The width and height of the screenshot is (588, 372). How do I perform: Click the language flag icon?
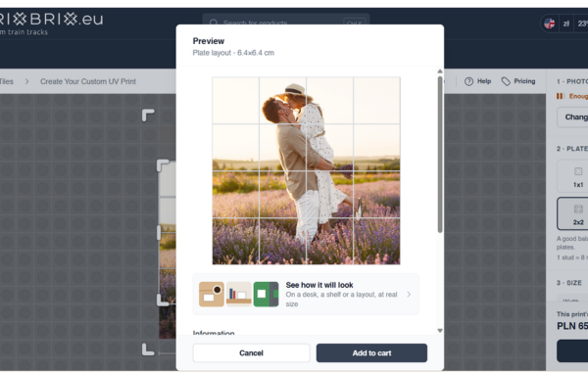coord(550,23)
